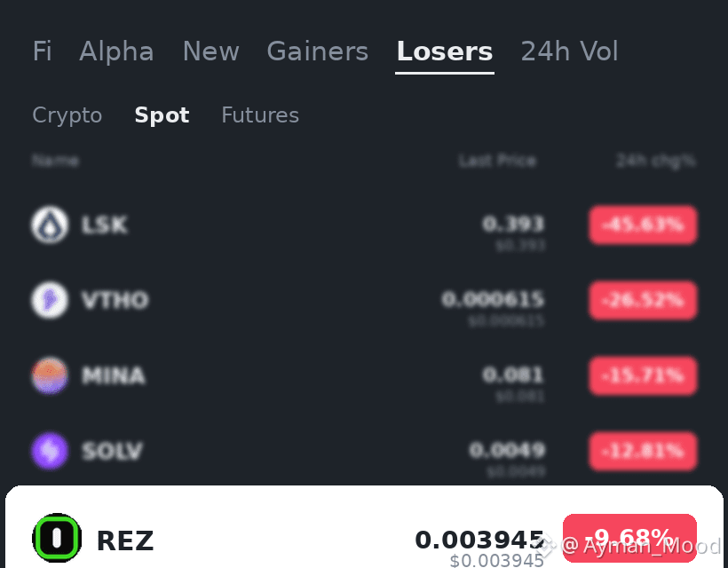This screenshot has height=568, width=728.
Task: Open the 24h Vol tab
Action: pos(569,51)
